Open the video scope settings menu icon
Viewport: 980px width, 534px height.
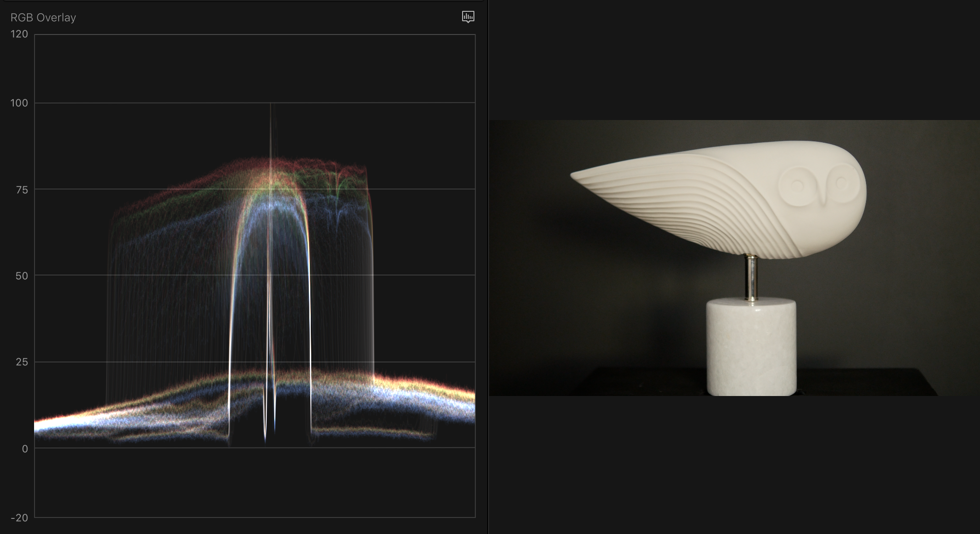point(468,17)
